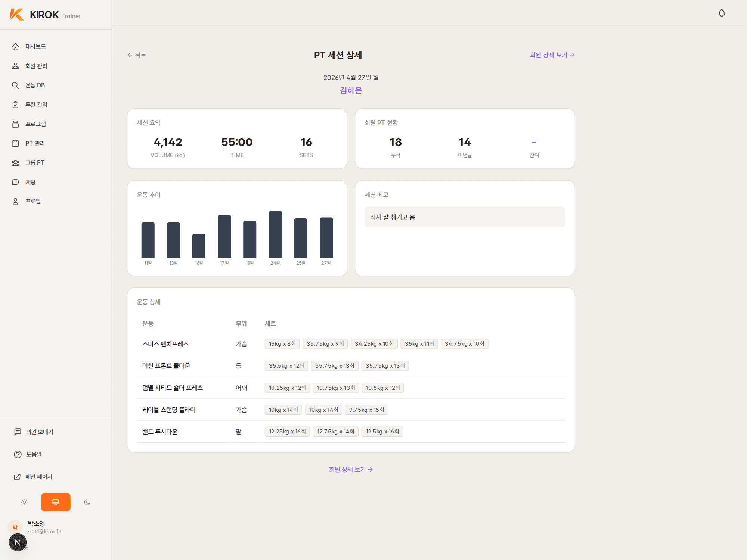Click the chat bubble icon beside 채팅
This screenshot has height=560, width=747.
click(15, 182)
